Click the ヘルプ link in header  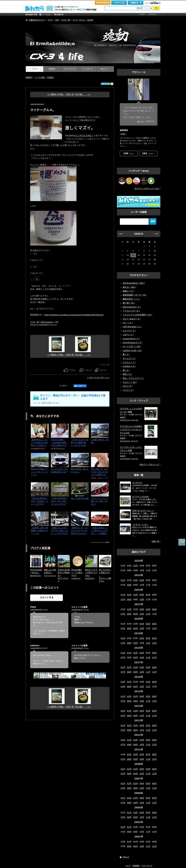click(146, 3)
